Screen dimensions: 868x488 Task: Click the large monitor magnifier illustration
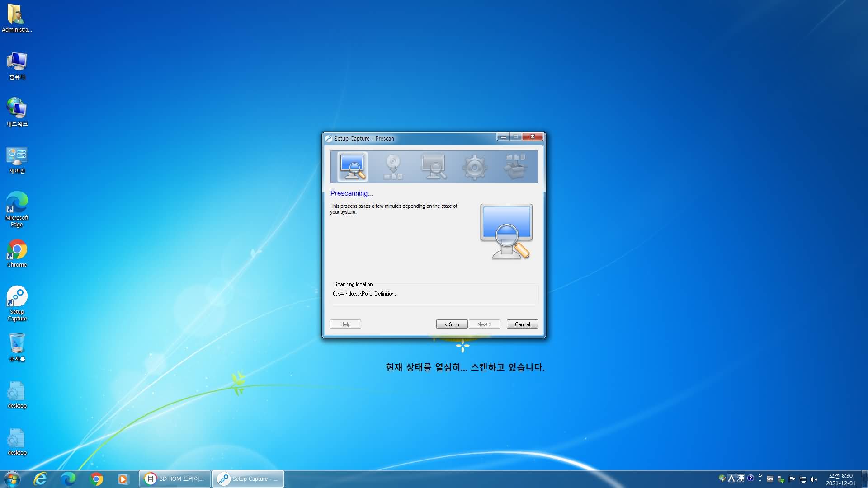[x=506, y=231]
